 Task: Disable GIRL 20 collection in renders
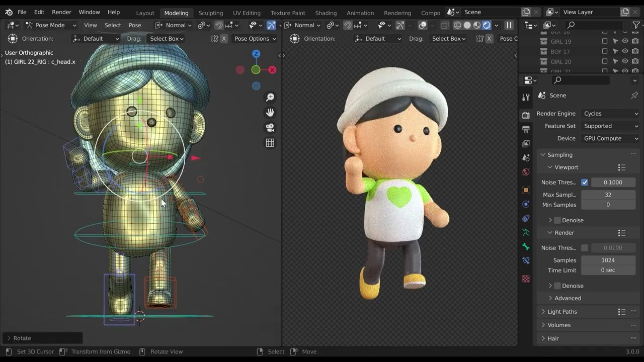coord(635,61)
